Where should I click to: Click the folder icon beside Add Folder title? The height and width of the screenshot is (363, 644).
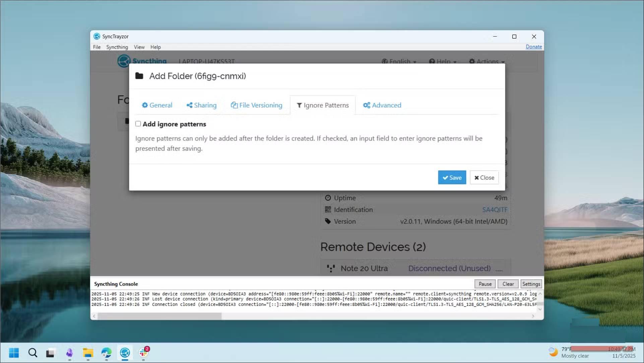point(140,76)
